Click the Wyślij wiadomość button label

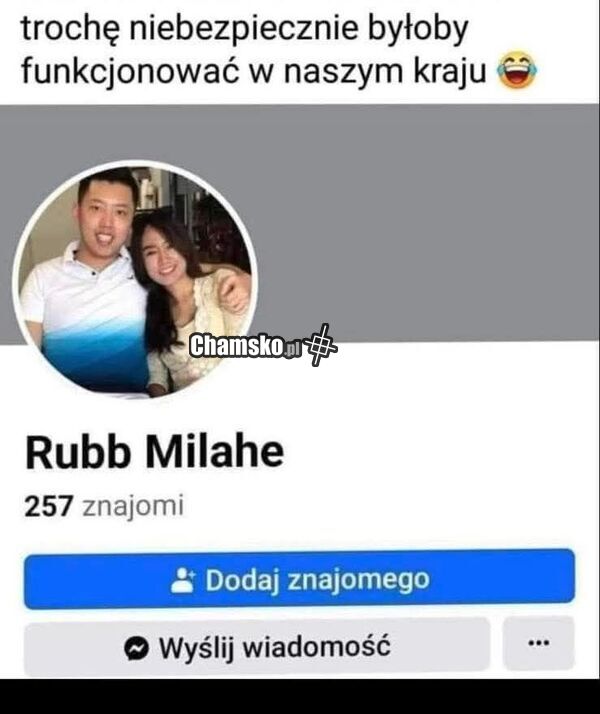275,647
